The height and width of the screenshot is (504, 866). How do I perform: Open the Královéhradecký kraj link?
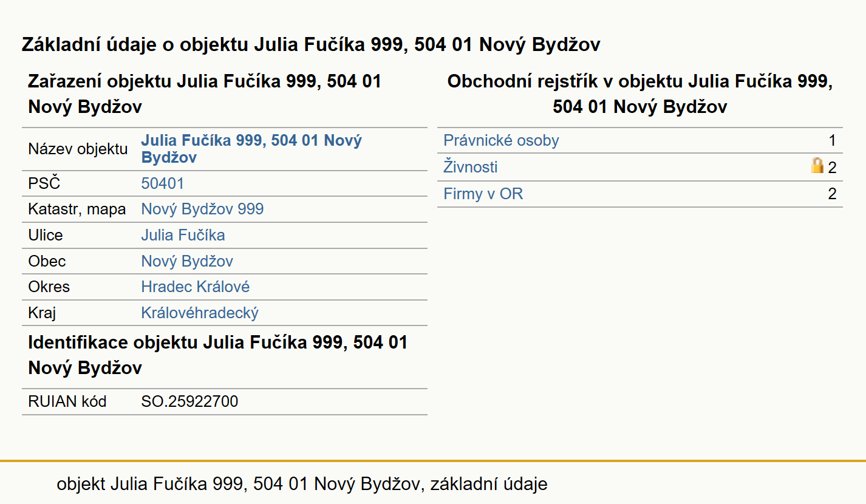click(x=200, y=313)
